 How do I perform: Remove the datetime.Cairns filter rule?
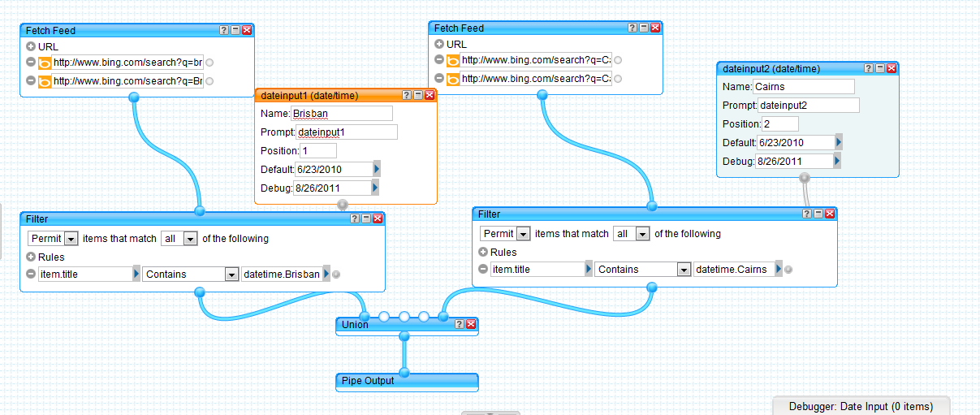tap(483, 270)
